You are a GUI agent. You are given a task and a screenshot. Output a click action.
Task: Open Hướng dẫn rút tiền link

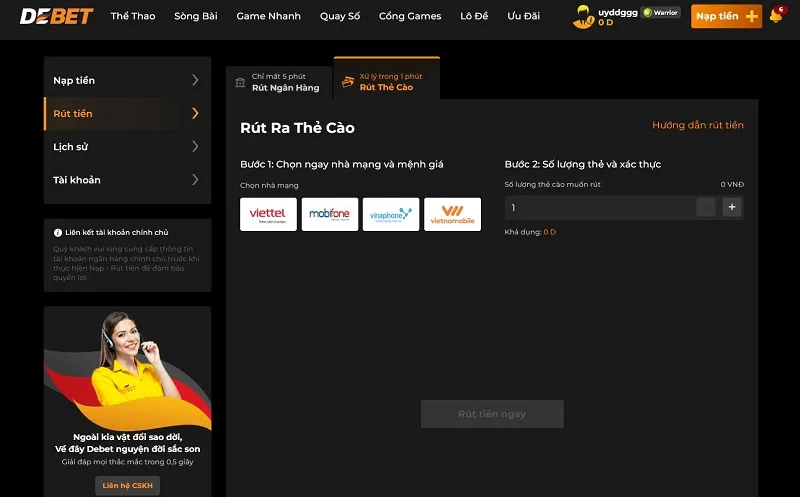(697, 125)
